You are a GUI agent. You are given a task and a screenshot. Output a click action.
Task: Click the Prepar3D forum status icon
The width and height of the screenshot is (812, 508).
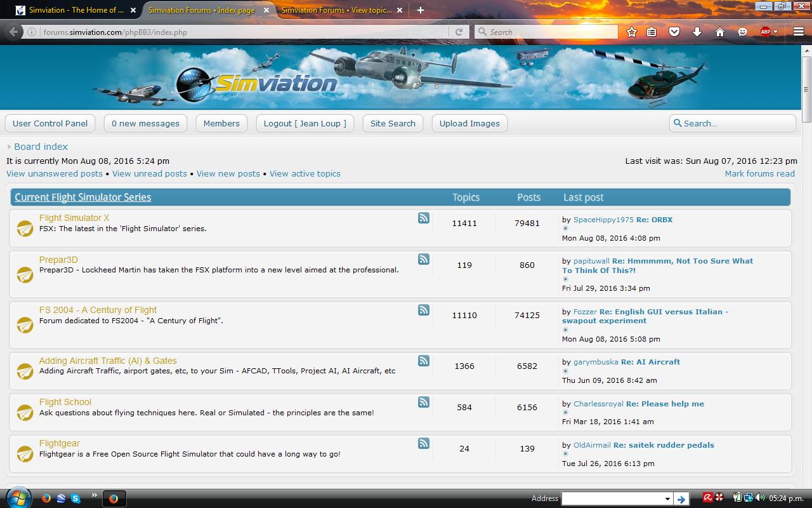click(25, 274)
